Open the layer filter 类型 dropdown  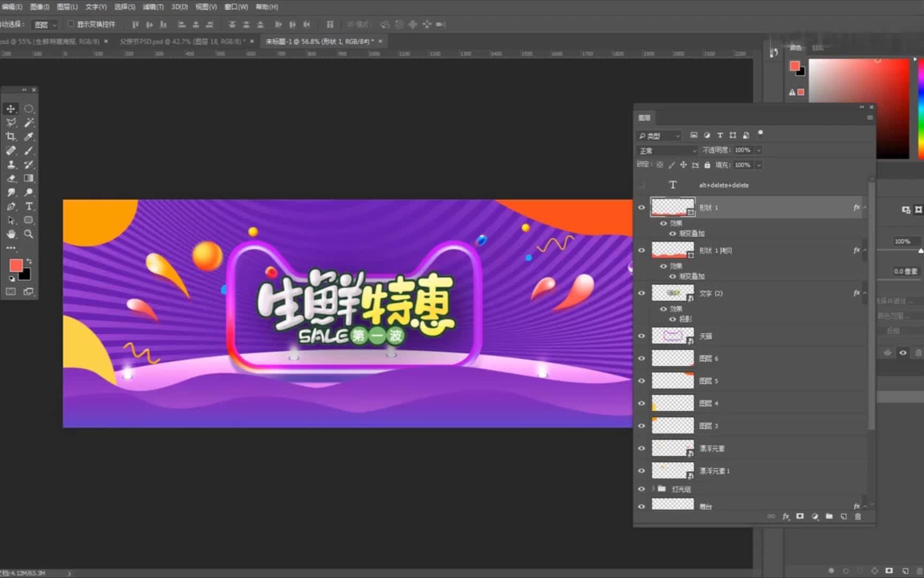(659, 136)
